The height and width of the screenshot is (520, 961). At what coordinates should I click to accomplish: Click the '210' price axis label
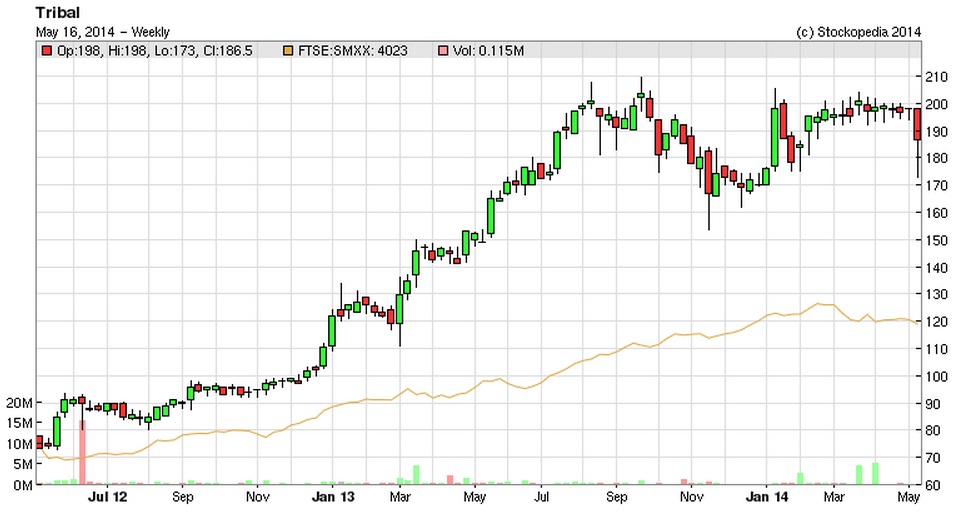(x=936, y=77)
